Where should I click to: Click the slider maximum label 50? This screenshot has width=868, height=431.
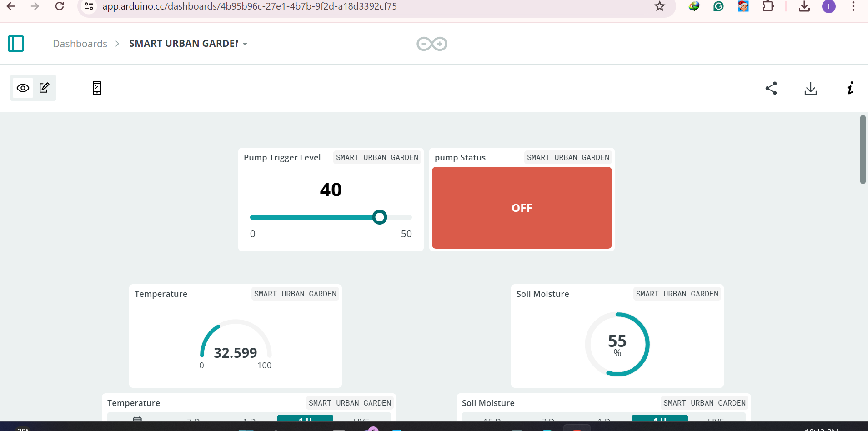(406, 234)
